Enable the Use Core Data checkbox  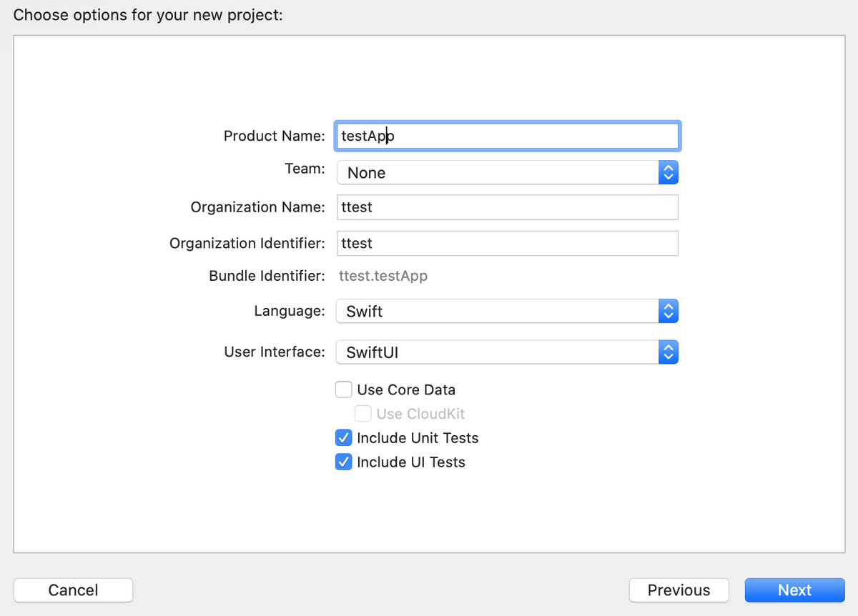pyautogui.click(x=344, y=389)
